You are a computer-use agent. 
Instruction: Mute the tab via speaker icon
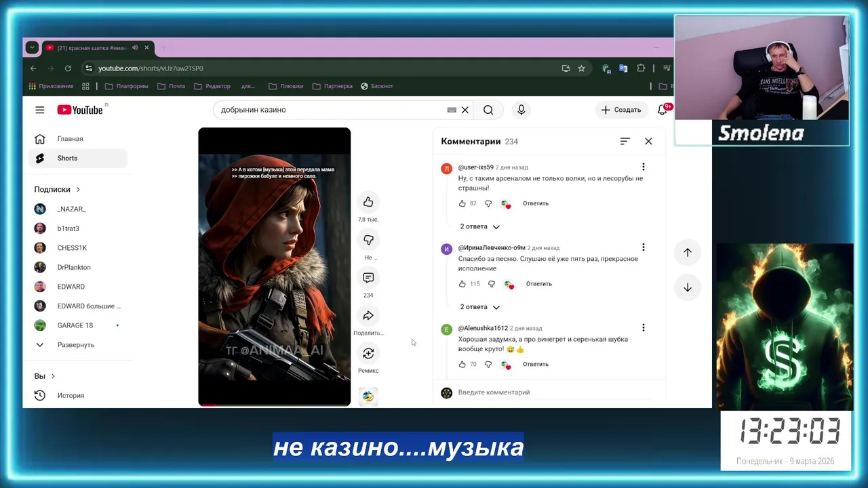click(x=135, y=48)
